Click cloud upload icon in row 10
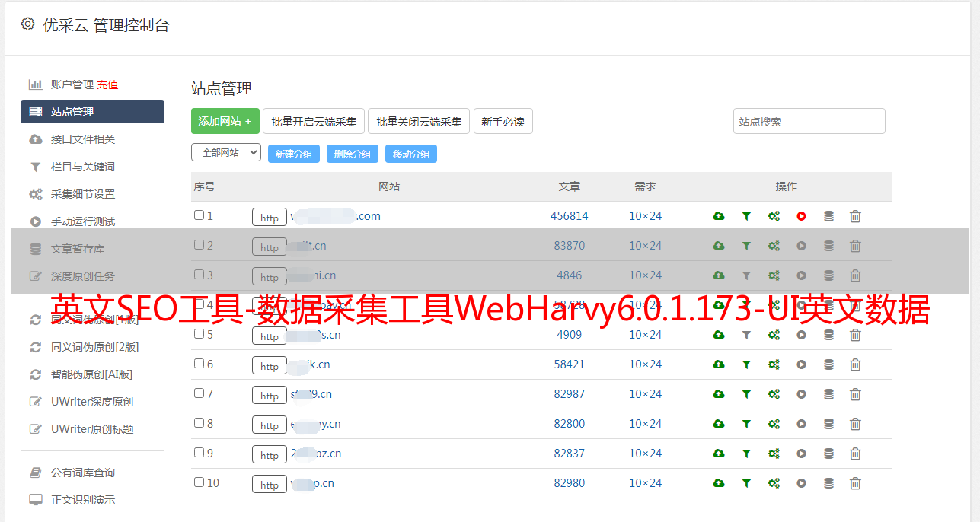The width and height of the screenshot is (980, 522). 719,483
